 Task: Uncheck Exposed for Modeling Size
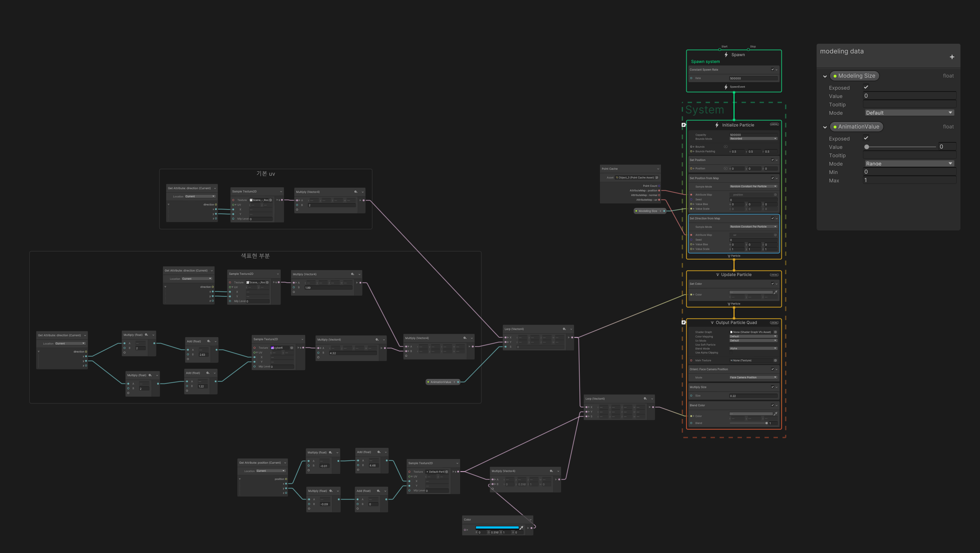tap(866, 87)
